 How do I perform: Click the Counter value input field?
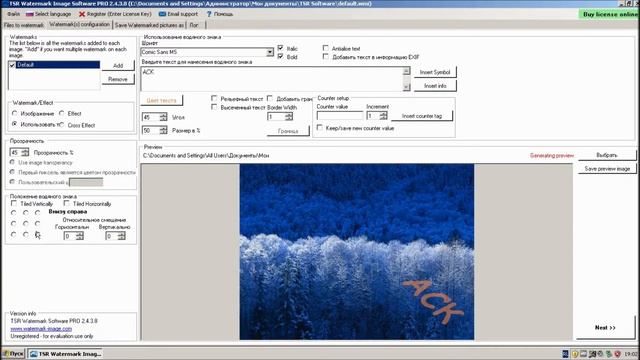(340, 116)
